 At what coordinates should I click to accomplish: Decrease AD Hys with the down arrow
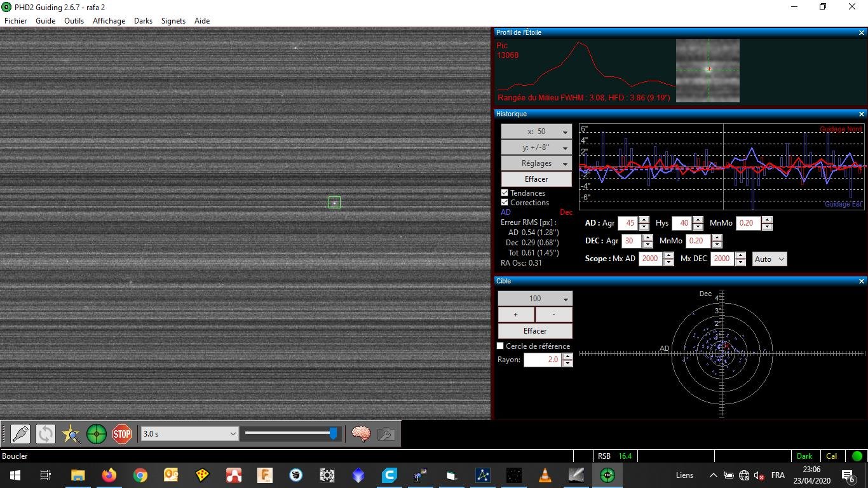point(698,227)
